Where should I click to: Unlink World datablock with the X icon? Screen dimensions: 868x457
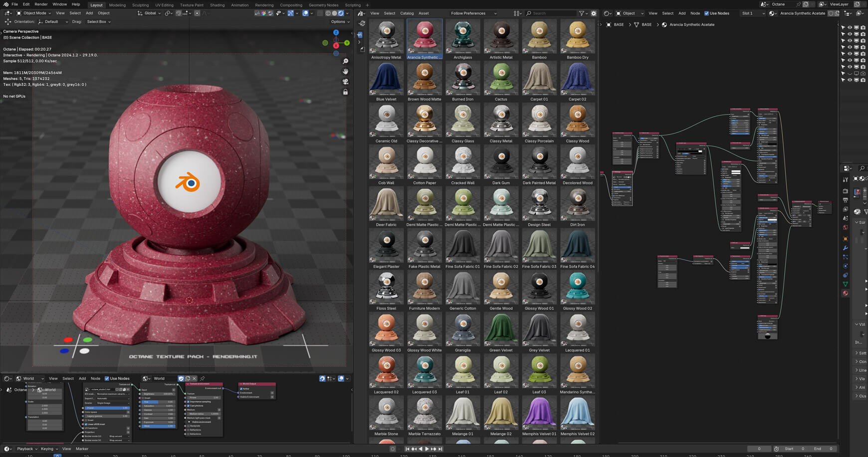point(195,378)
